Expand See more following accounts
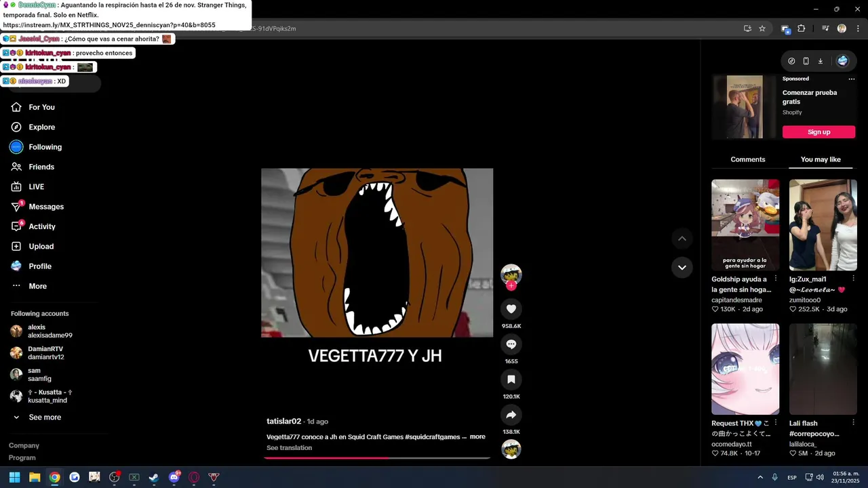The height and width of the screenshot is (488, 868). 45,418
